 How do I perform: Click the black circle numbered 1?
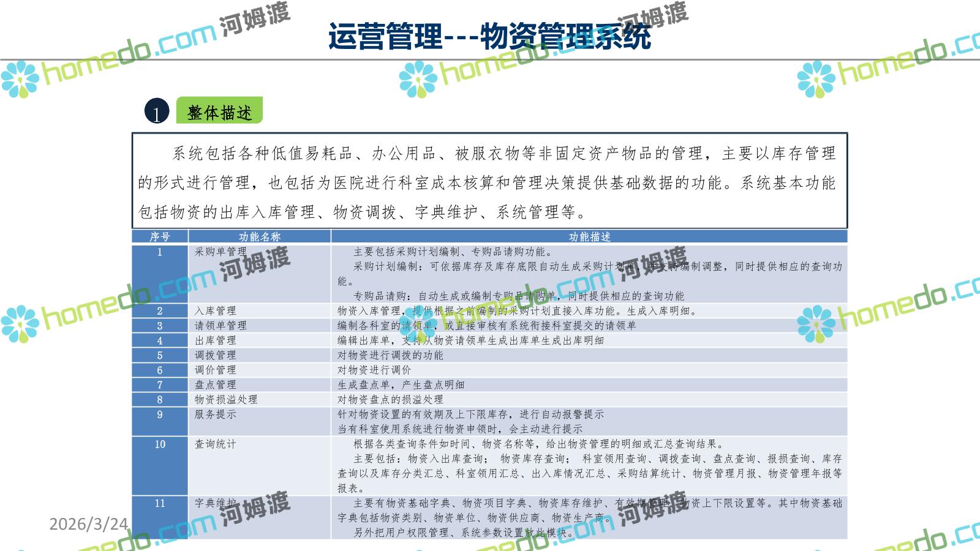pyautogui.click(x=157, y=111)
